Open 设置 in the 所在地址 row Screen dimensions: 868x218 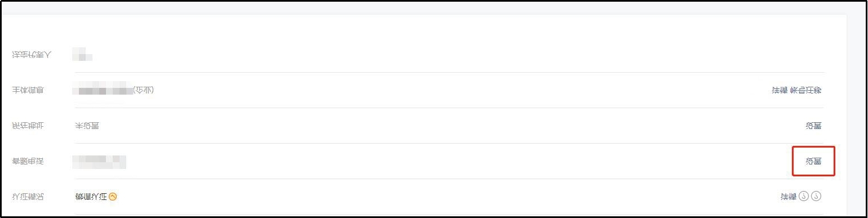[813, 126]
